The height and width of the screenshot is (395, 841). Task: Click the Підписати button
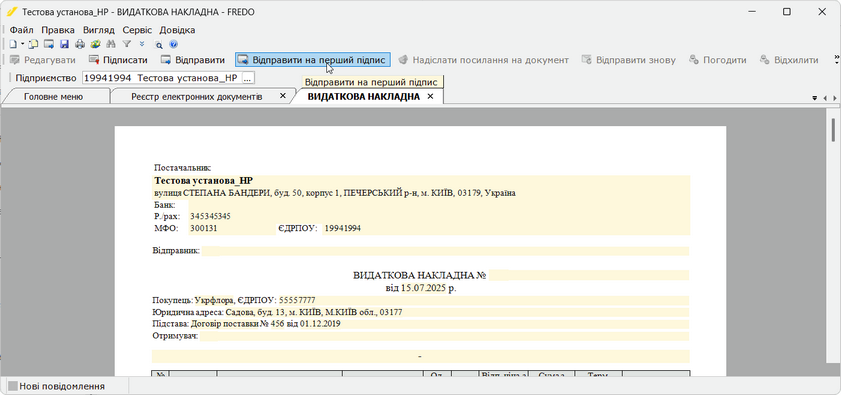[118, 60]
